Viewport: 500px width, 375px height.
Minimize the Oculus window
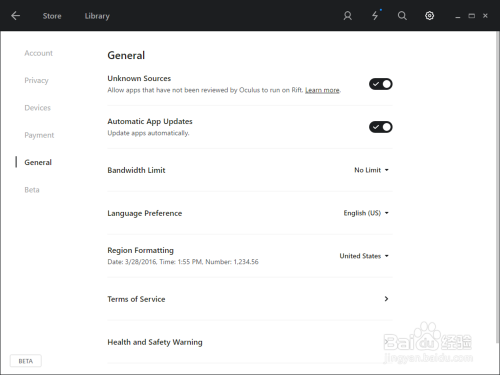(458, 16)
